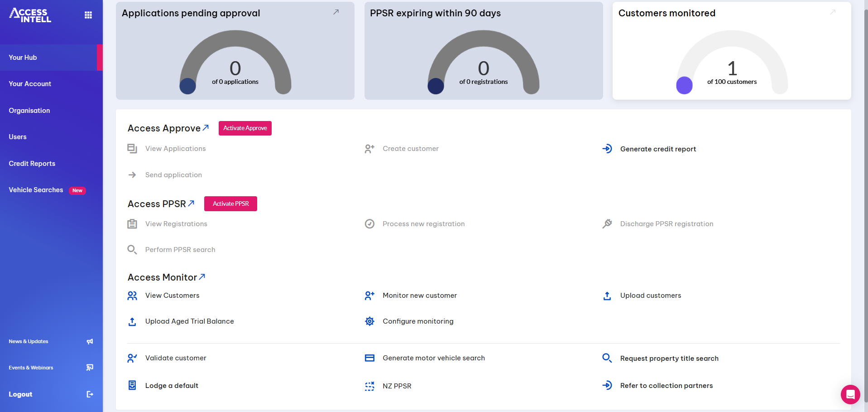Click the Configure monitoring gear icon
868x412 pixels.
pyautogui.click(x=369, y=321)
